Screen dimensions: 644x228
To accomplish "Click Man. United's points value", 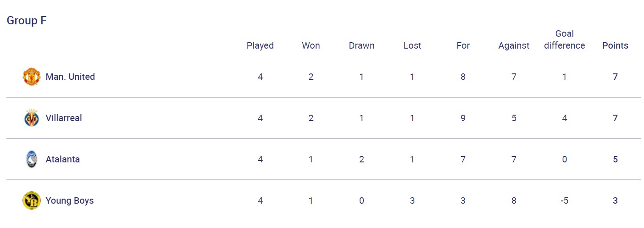I will pyautogui.click(x=615, y=77).
